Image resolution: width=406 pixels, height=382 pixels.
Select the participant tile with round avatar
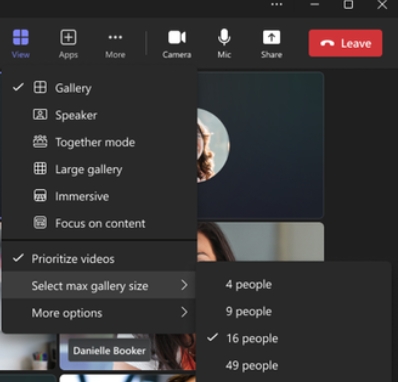(x=260, y=145)
